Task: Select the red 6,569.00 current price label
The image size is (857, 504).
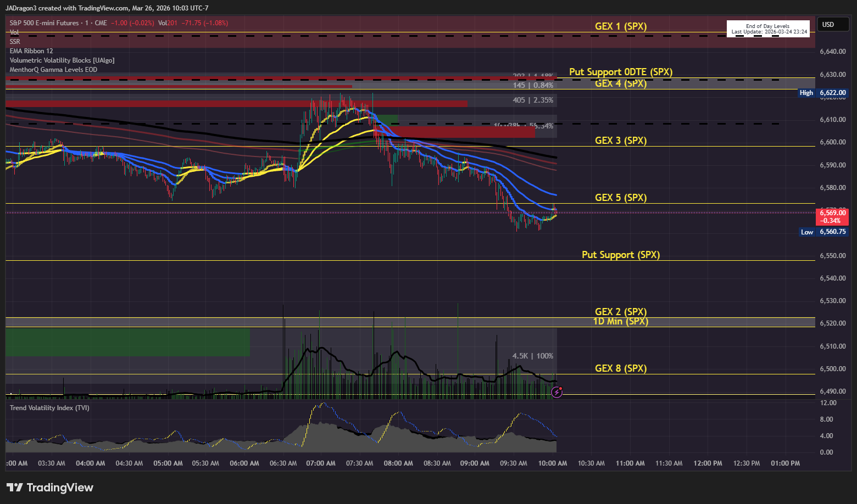Action: [x=833, y=217]
